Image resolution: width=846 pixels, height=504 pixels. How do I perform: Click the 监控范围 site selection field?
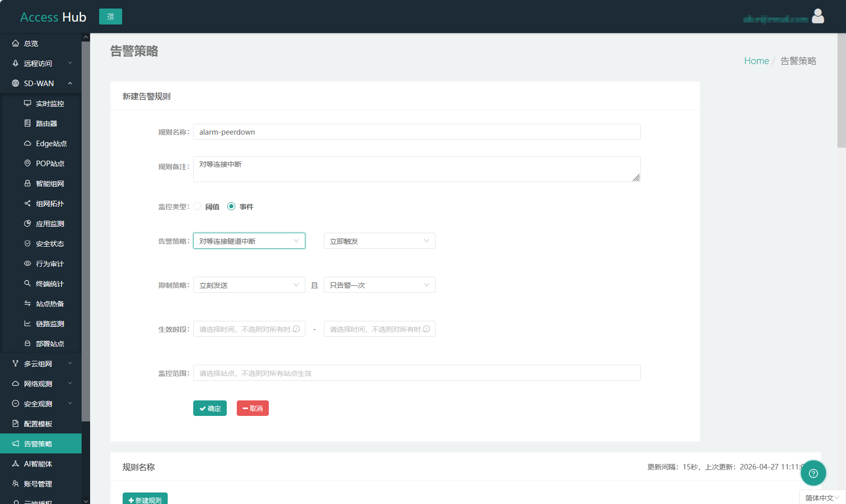click(x=417, y=373)
